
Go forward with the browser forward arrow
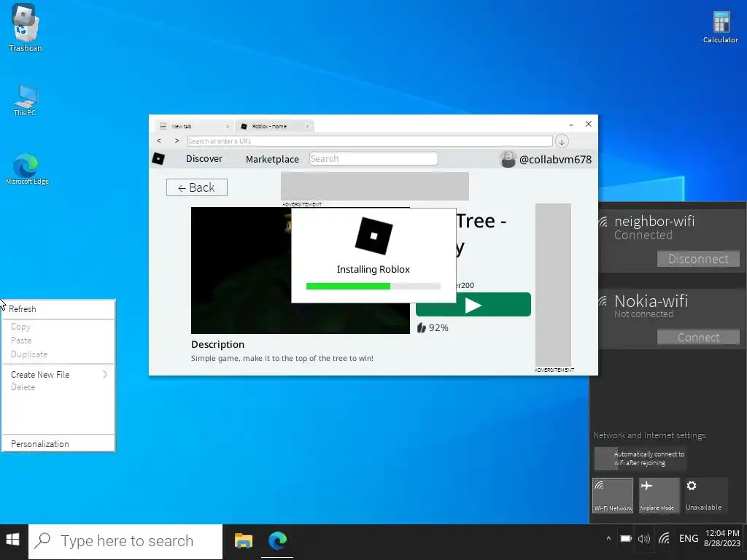(x=177, y=141)
